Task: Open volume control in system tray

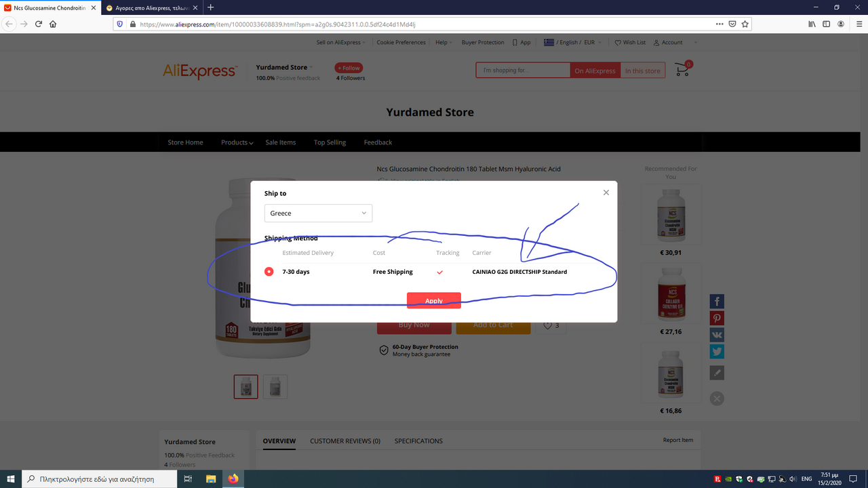Action: point(793,479)
